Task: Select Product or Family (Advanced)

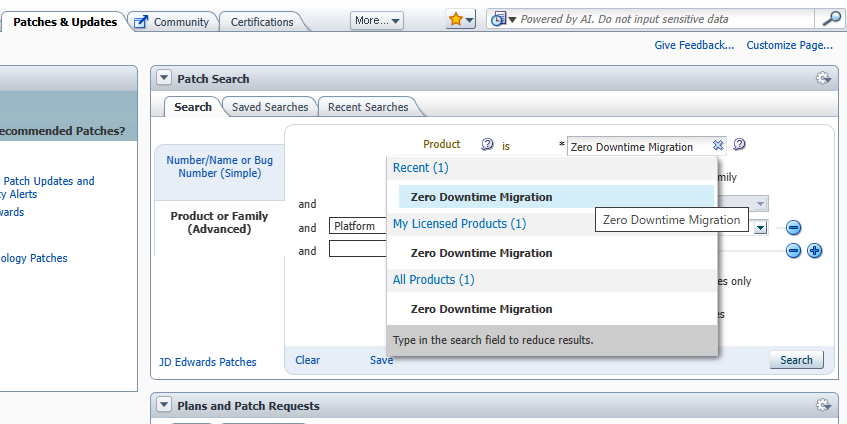Action: tap(219, 223)
